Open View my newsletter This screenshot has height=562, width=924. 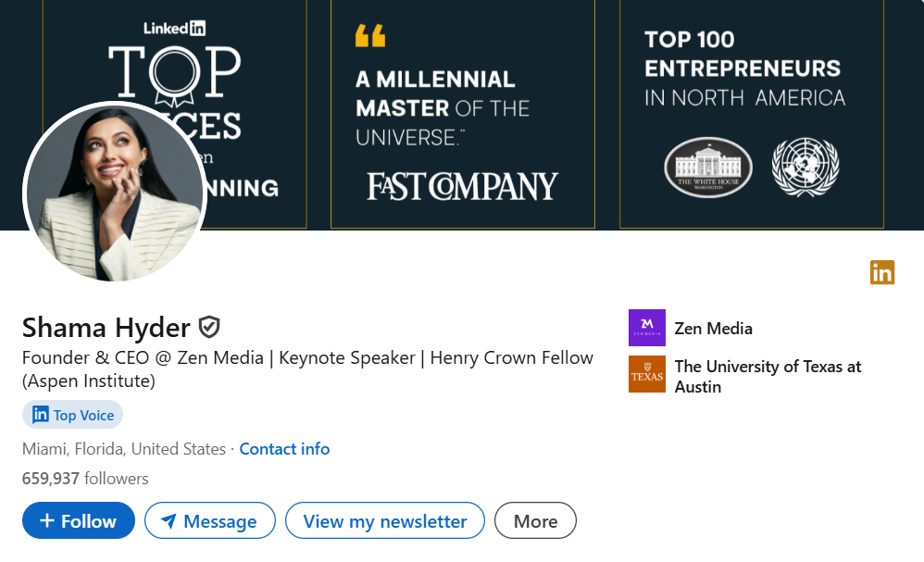(385, 520)
